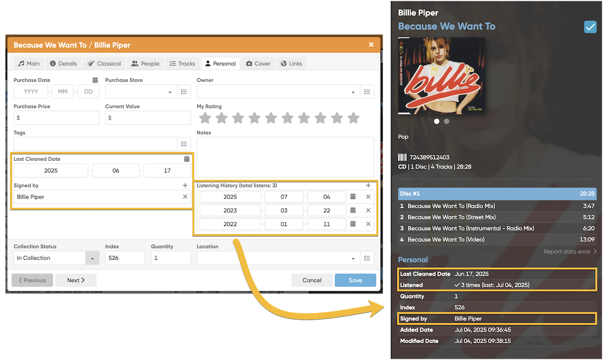
Task: Click the Purchase Date month field
Action: click(63, 91)
